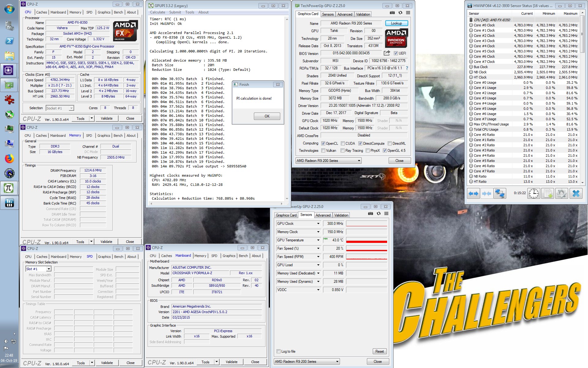Image resolution: width=588 pixels, height=368 pixels.
Task: Toggle the DirectML checkbox
Action: [390, 144]
